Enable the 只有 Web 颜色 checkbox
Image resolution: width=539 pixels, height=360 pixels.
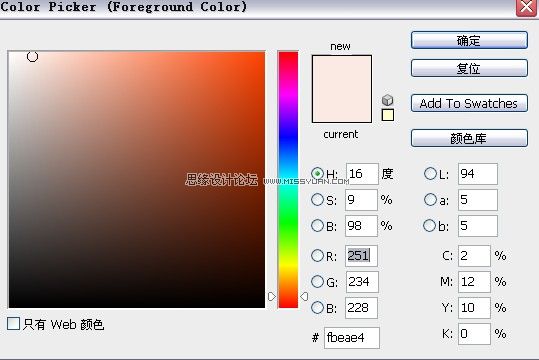pos(13,324)
